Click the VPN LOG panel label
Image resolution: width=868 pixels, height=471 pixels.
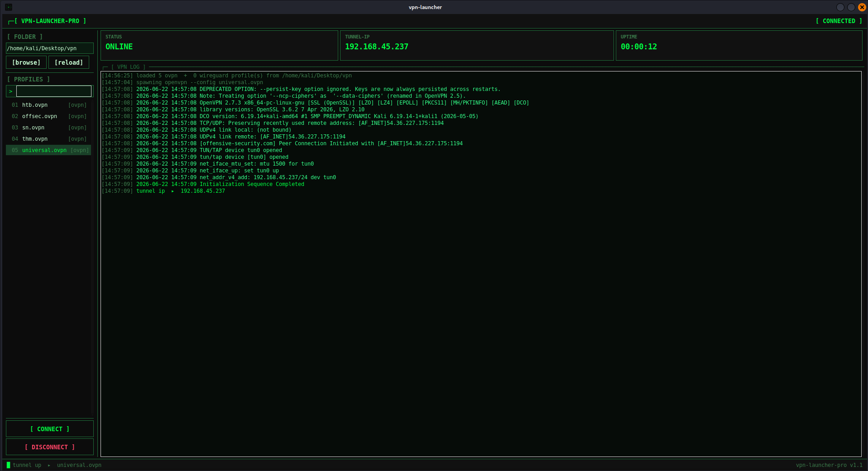(129, 67)
